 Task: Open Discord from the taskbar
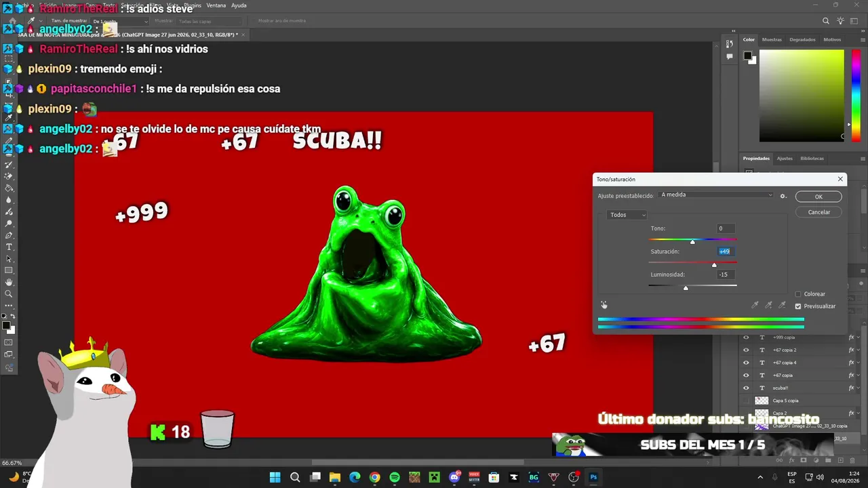454,477
